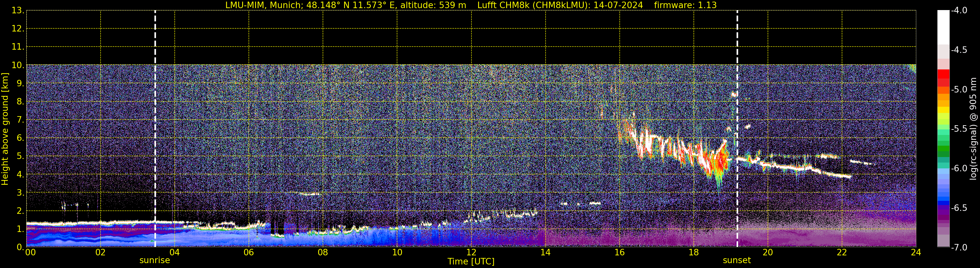The width and height of the screenshot is (980, 268).
Task: Click the x-axis tick label 16
Action: tap(620, 252)
